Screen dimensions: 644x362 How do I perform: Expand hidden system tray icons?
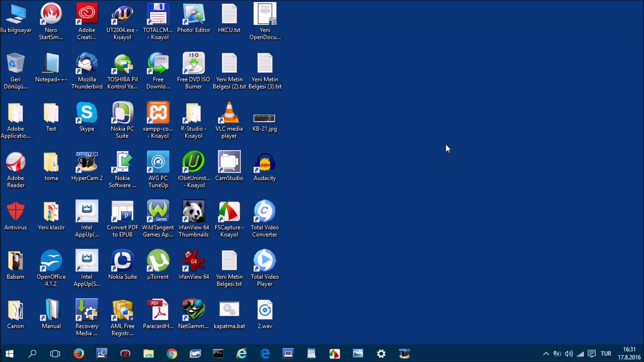[546, 354]
